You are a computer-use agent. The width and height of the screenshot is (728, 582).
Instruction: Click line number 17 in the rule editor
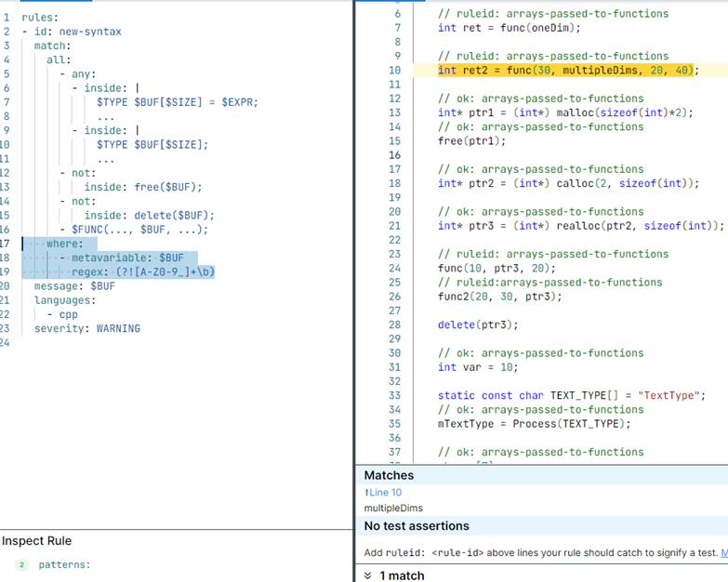coord(7,244)
